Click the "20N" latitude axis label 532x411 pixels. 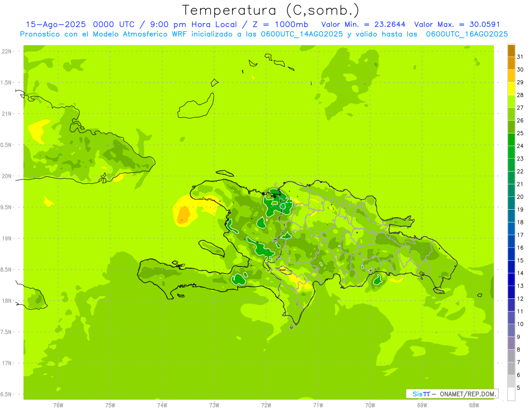7,176
